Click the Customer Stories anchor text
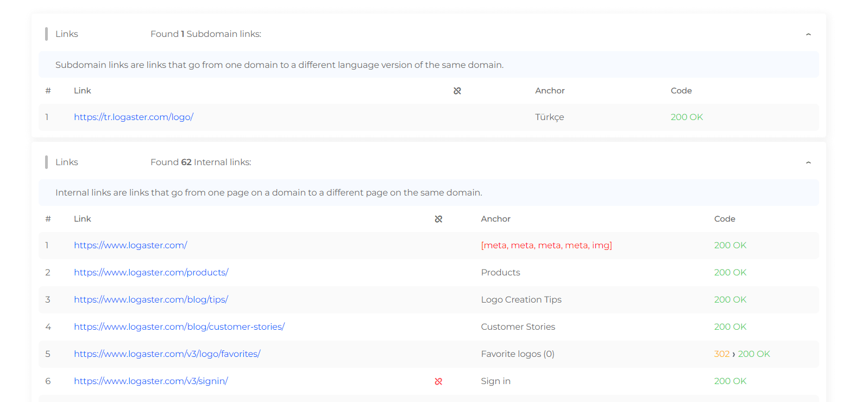868x402 pixels. tap(518, 326)
